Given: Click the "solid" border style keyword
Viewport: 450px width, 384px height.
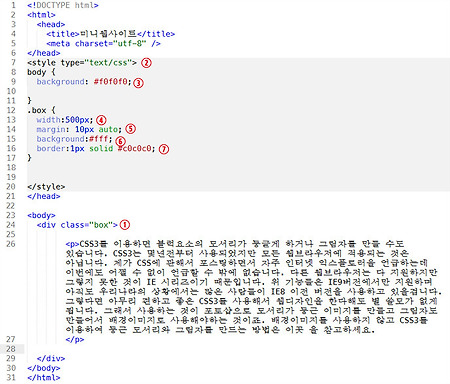Looking at the screenshot, I should click(x=101, y=148).
